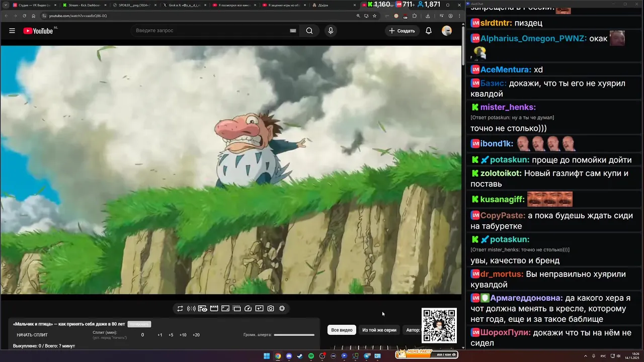Open Spotify from the taskbar
Image resolution: width=644 pixels, height=362 pixels.
point(311,356)
